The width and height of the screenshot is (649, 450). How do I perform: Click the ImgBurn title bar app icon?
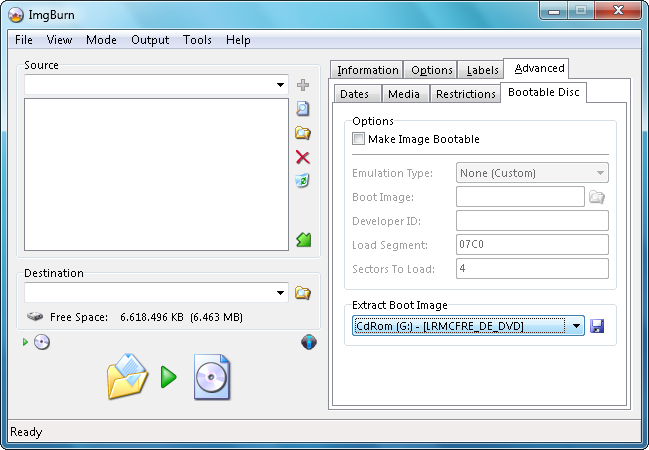tap(16, 15)
